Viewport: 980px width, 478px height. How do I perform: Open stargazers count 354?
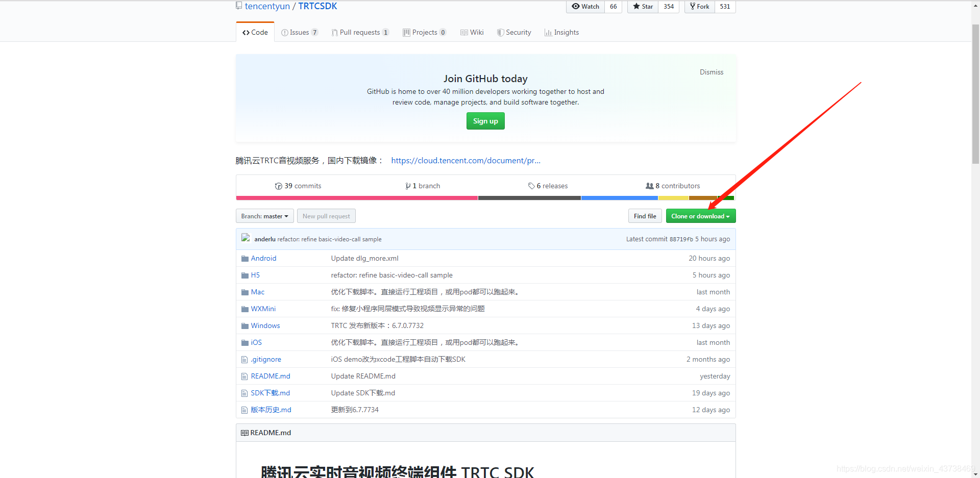point(669,7)
